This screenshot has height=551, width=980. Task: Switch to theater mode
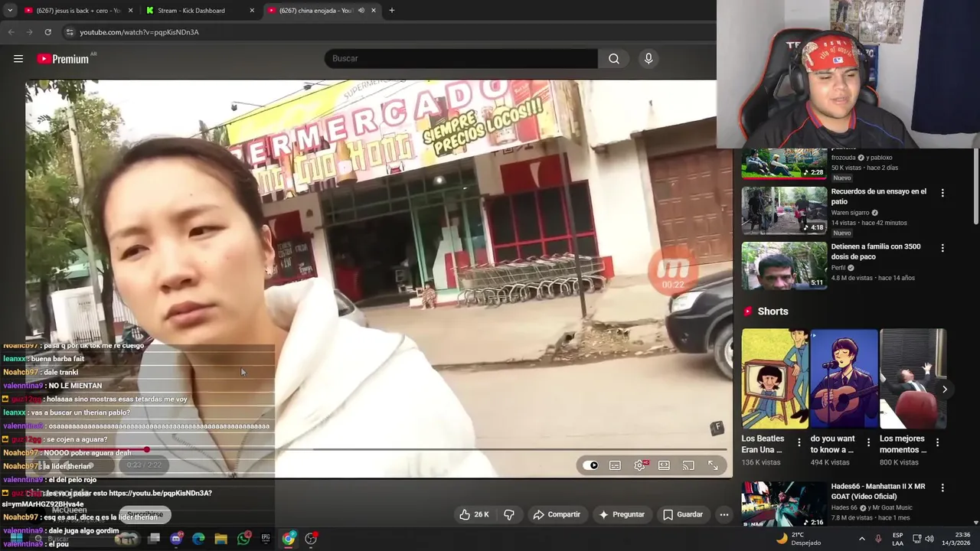click(x=664, y=465)
